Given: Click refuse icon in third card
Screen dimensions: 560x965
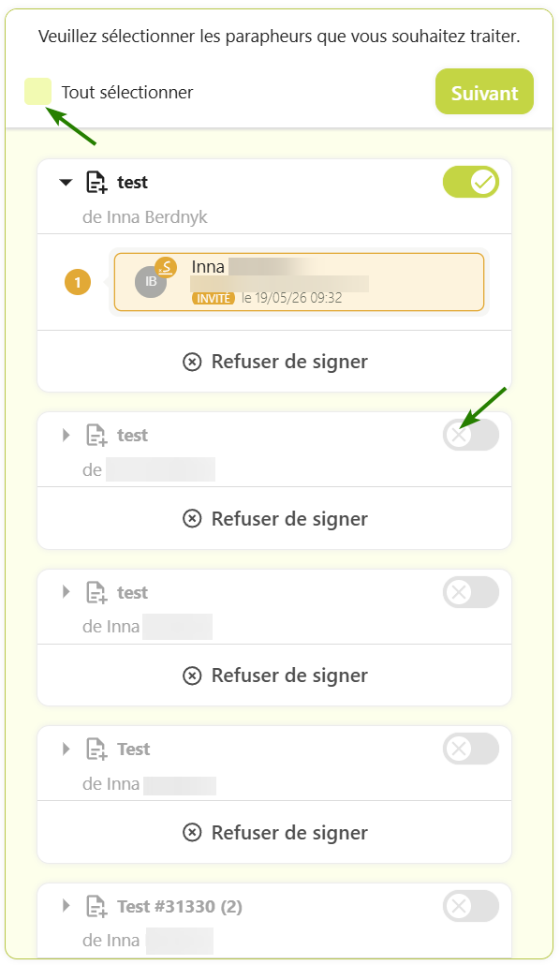Looking at the screenshot, I should [x=192, y=675].
